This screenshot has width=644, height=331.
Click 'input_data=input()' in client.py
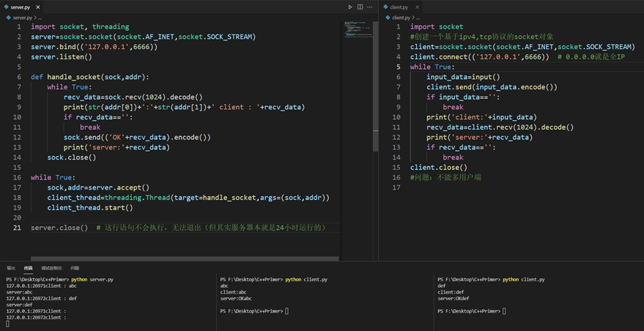click(463, 77)
